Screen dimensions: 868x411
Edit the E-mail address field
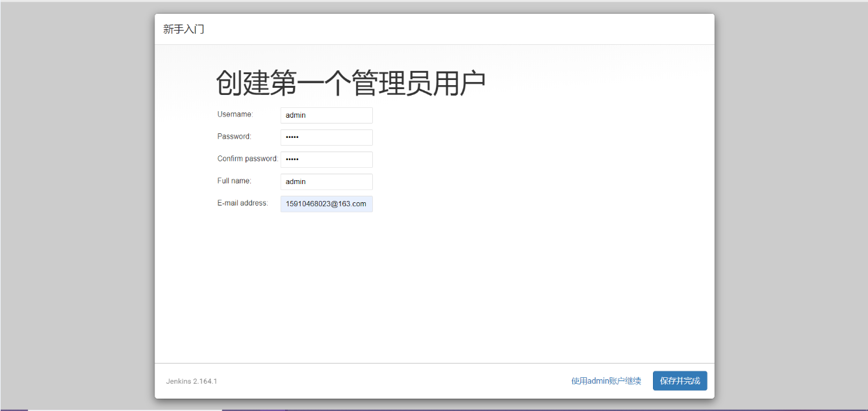327,204
